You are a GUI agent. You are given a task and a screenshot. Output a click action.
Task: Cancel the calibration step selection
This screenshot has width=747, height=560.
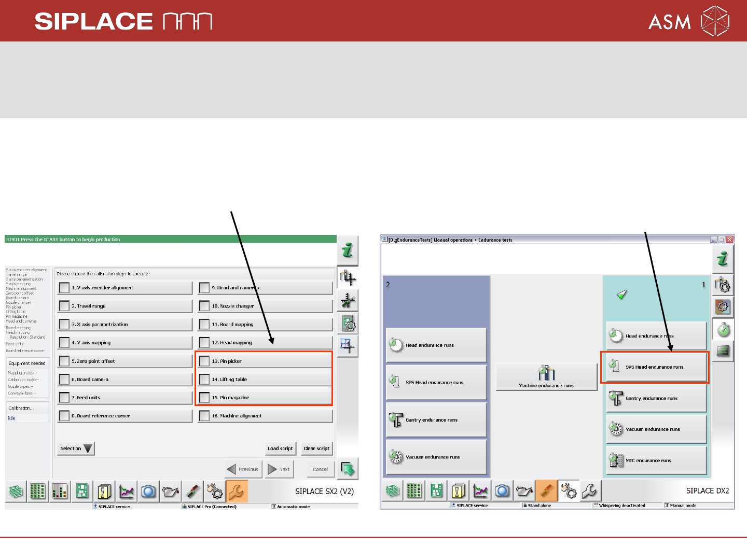pyautogui.click(x=321, y=469)
